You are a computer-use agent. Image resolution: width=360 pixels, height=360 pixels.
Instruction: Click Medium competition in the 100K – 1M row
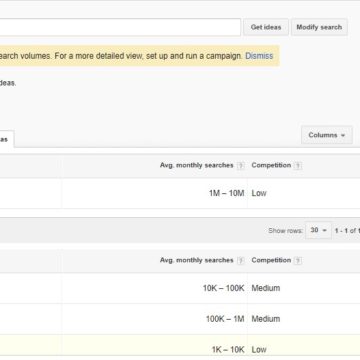coord(266,319)
